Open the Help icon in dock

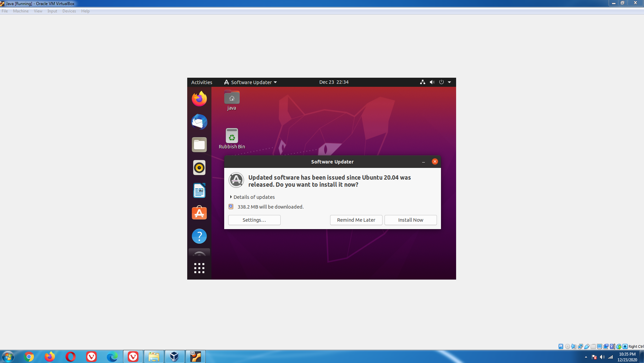(199, 236)
